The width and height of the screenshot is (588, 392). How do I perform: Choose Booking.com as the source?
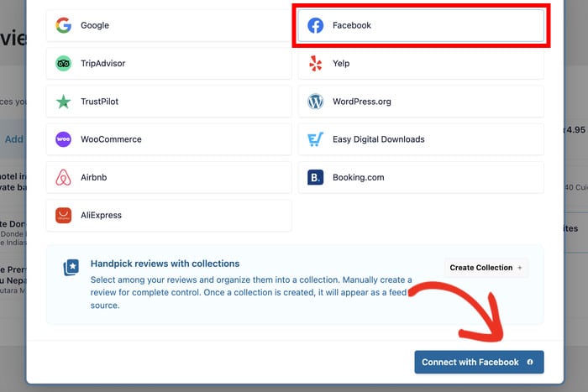coord(421,177)
